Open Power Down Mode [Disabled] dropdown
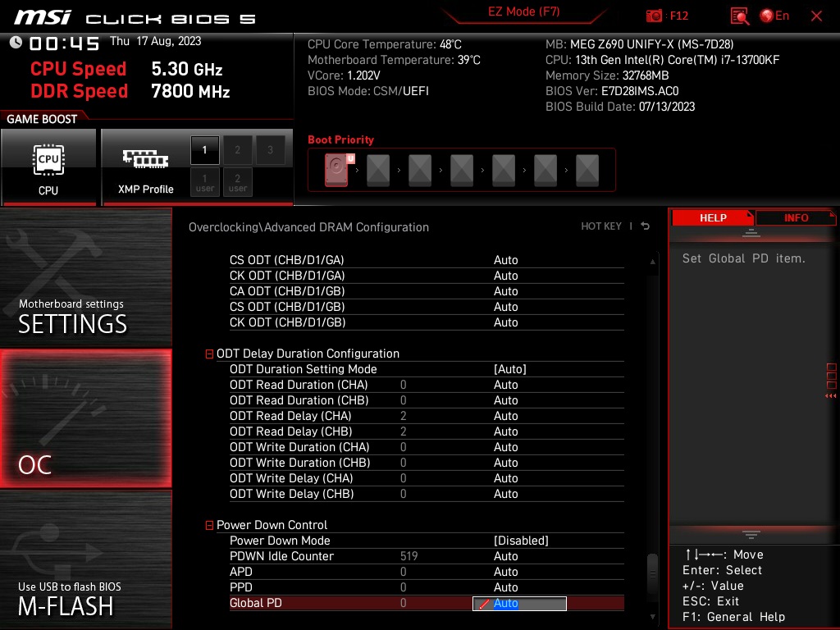 pos(521,541)
